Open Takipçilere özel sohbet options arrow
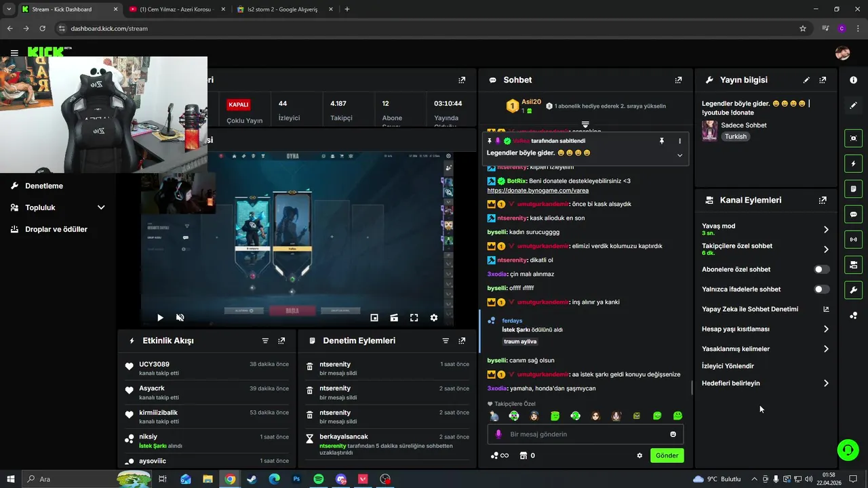 click(826, 249)
